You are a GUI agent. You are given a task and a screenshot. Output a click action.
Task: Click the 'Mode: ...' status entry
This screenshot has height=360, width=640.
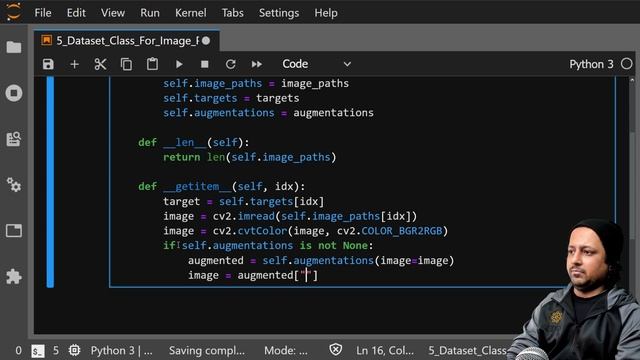286,351
